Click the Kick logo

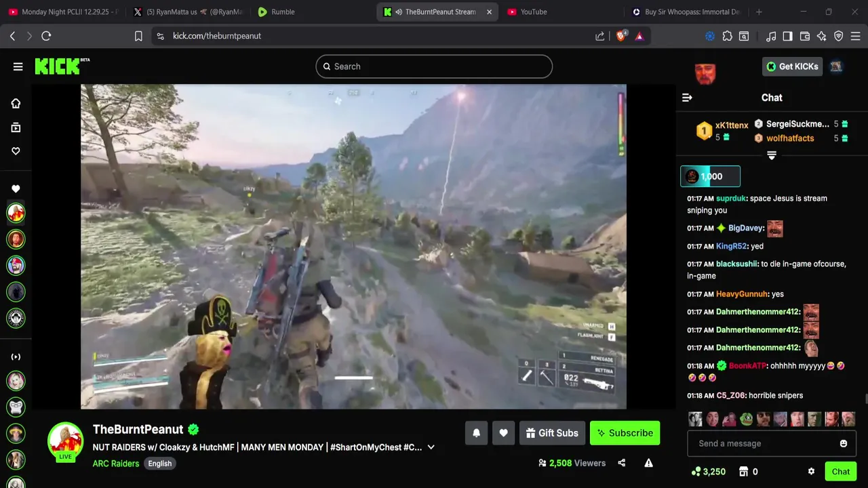tap(62, 66)
